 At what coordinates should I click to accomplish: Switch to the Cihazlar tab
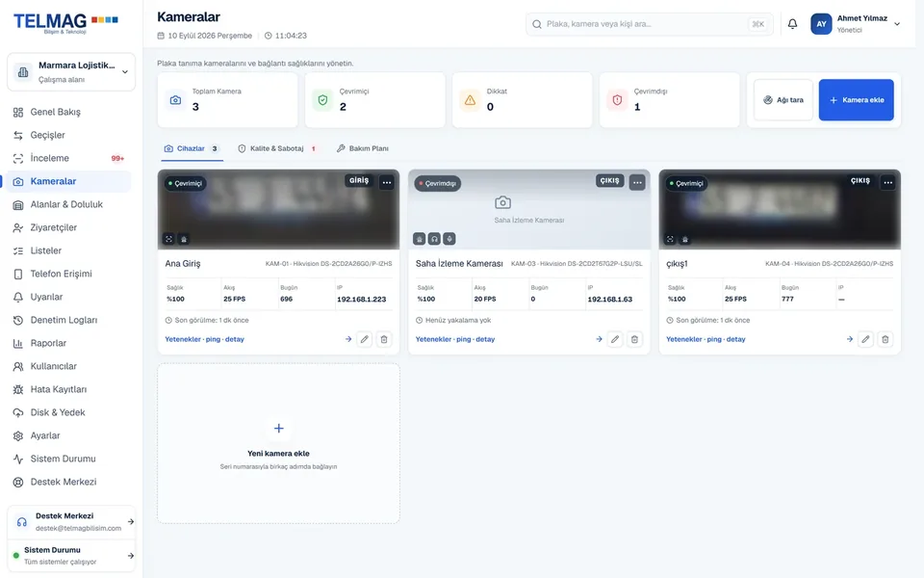[192, 148]
